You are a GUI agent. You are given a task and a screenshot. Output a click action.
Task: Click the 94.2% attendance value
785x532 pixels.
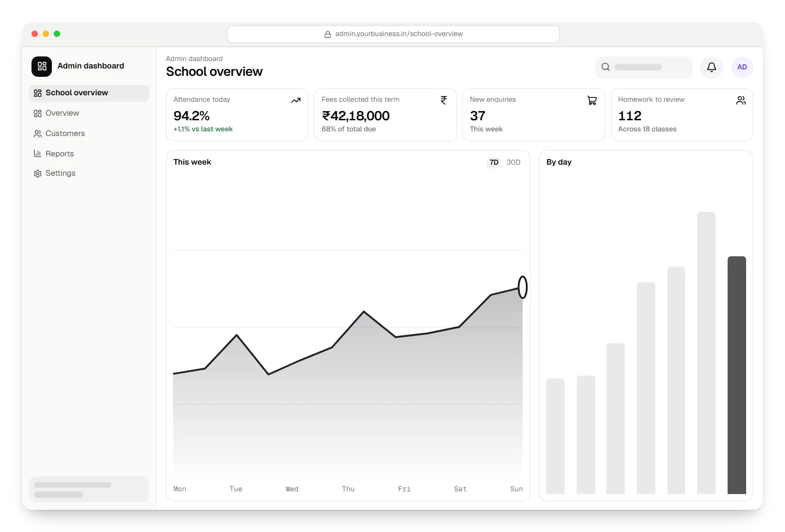(x=192, y=116)
